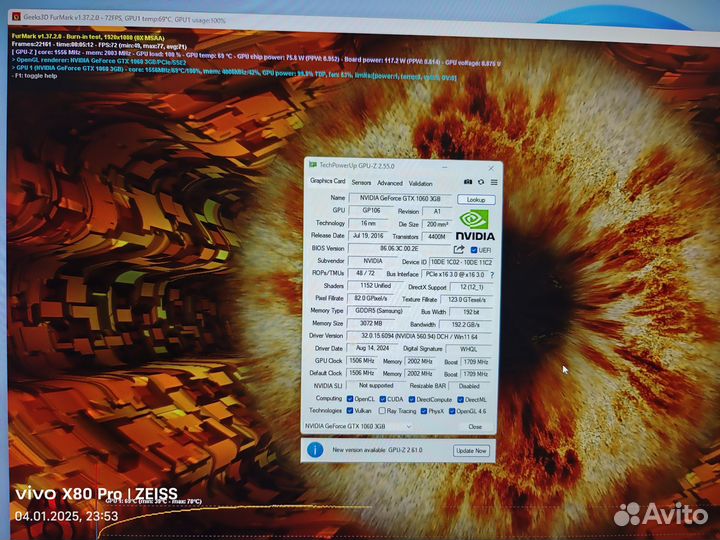Screen dimensions: 720x540
Task: Click the Transistors field 4400M
Action: tap(437, 236)
